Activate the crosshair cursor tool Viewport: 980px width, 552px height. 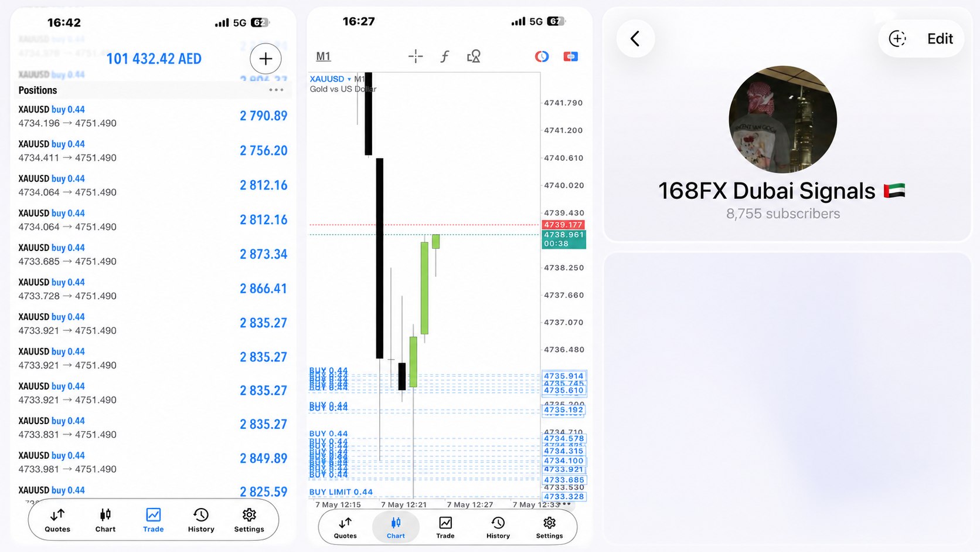[416, 56]
